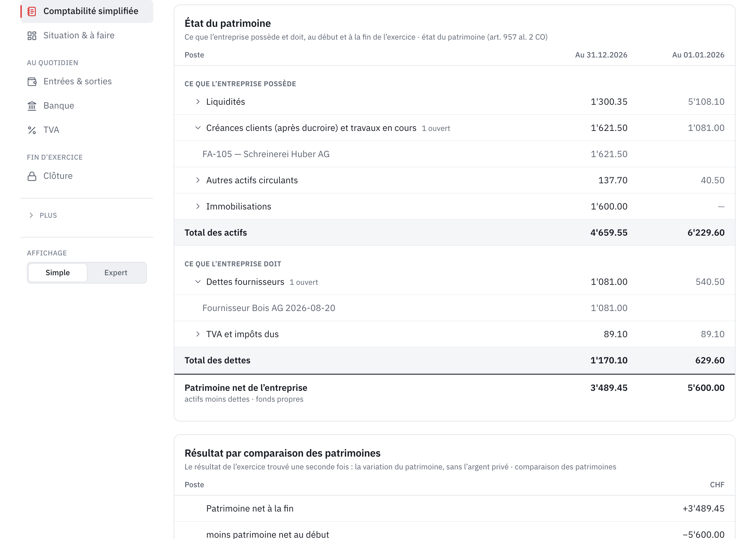Click the Fournisseur Bois AG 2026-08-20 entry
Viewport: 756px width, 539px height.
[x=454, y=308]
